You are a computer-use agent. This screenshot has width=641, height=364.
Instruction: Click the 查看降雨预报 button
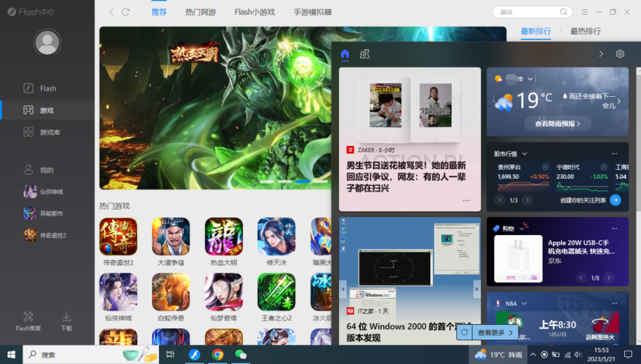coord(558,124)
